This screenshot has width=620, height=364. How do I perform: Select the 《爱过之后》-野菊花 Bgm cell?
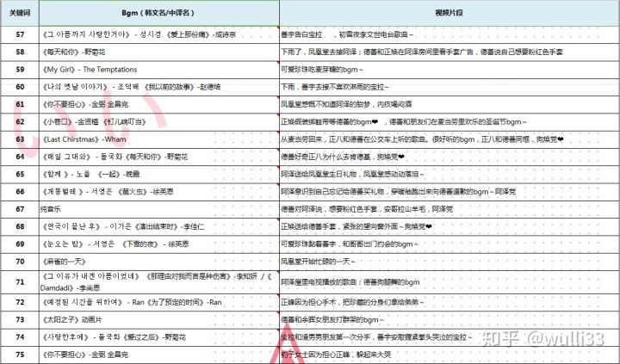[x=159, y=337]
